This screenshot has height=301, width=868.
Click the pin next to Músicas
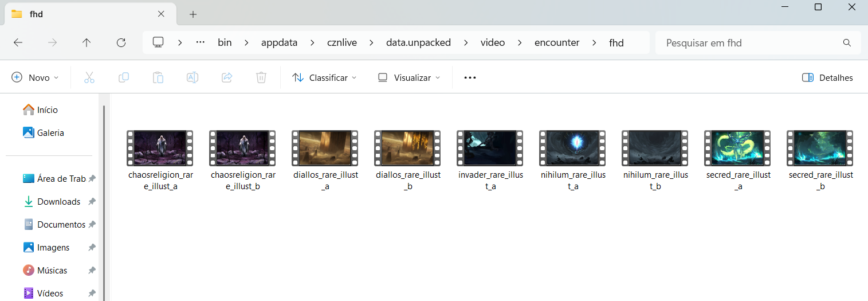click(x=92, y=271)
